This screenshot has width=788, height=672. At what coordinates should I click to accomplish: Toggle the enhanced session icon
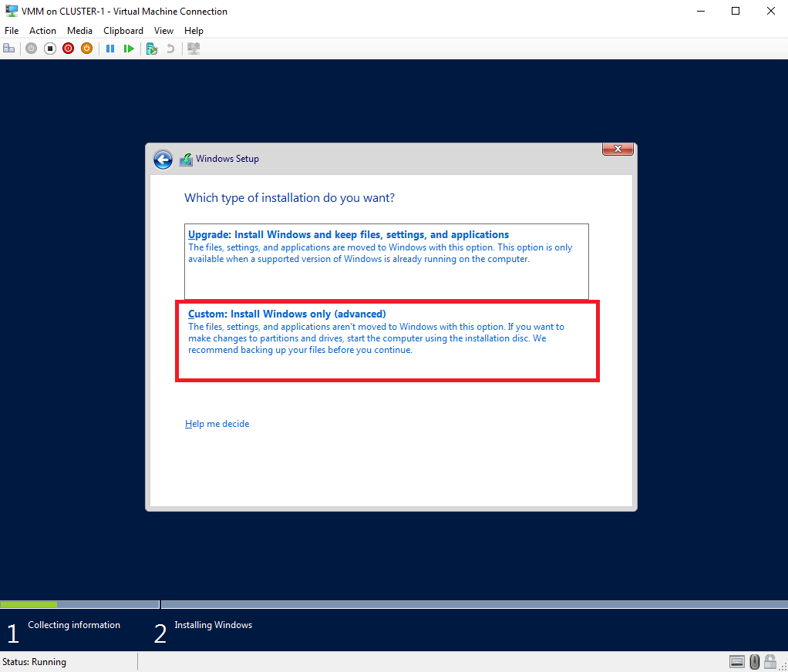pyautogui.click(x=194, y=49)
